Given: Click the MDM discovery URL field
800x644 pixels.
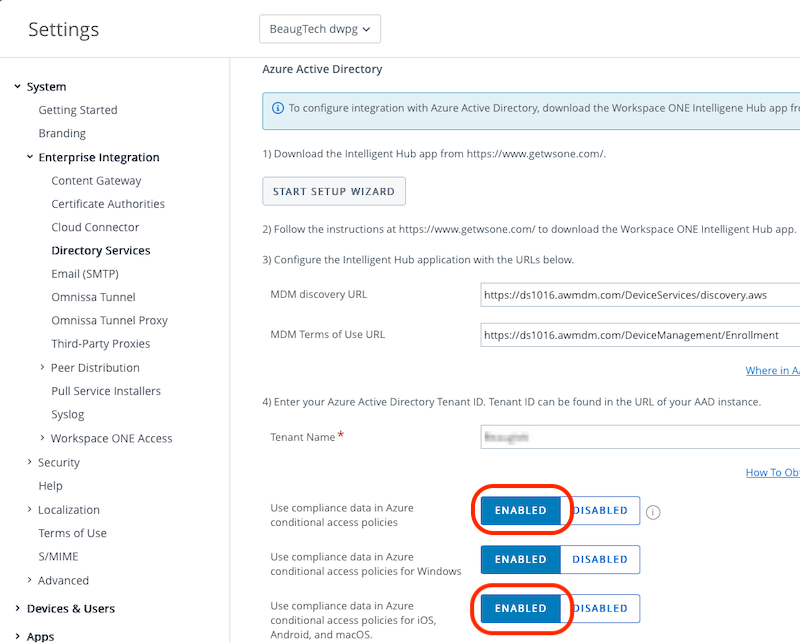Looking at the screenshot, I should tap(640, 295).
